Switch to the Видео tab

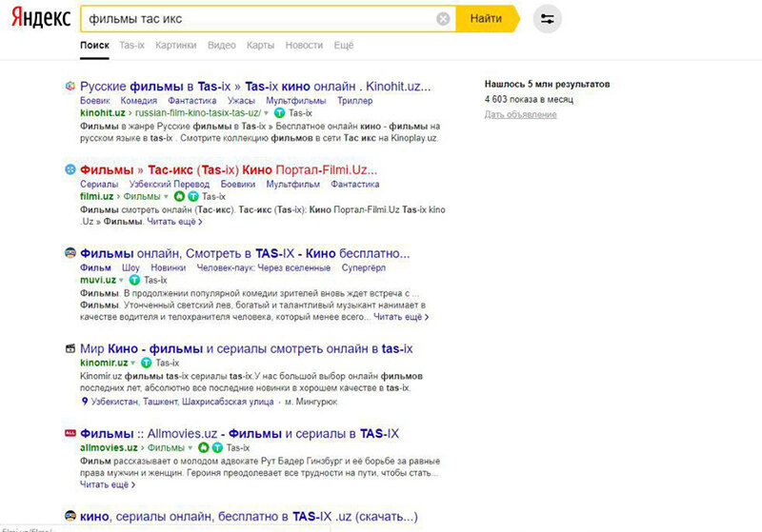pos(222,45)
